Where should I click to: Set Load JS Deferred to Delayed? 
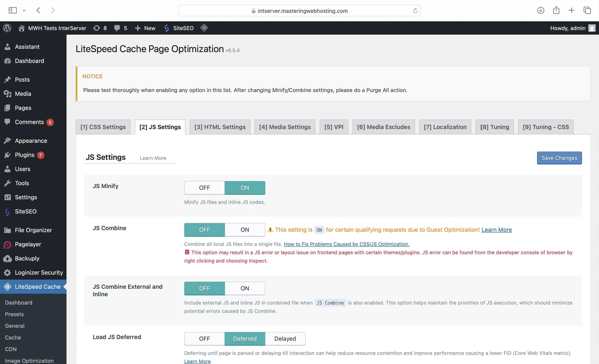[x=285, y=339]
